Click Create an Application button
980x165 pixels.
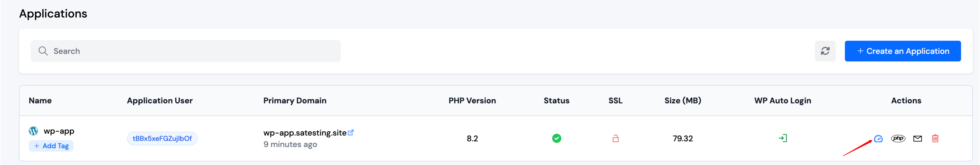pyautogui.click(x=902, y=51)
